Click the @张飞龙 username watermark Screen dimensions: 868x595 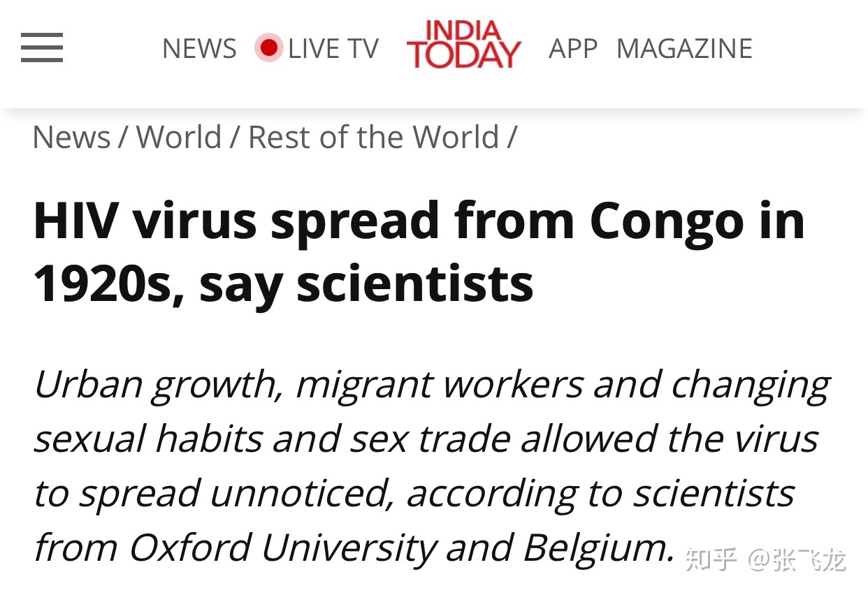797,559
